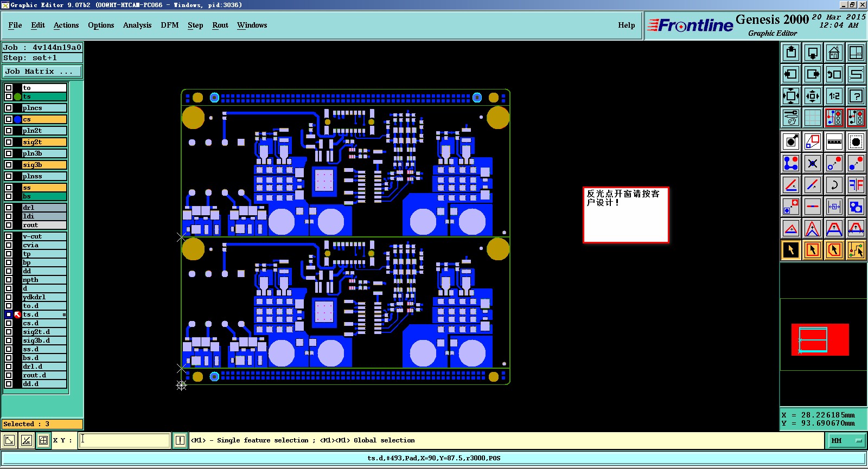The width and height of the screenshot is (868, 469).
Task: Select the net selection arrow tool
Action: pos(856,250)
